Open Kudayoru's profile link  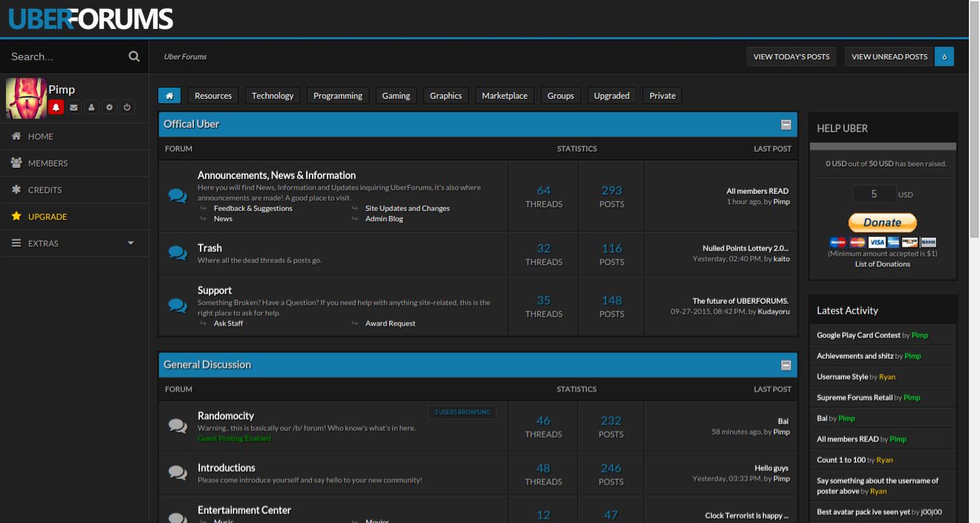(x=773, y=311)
